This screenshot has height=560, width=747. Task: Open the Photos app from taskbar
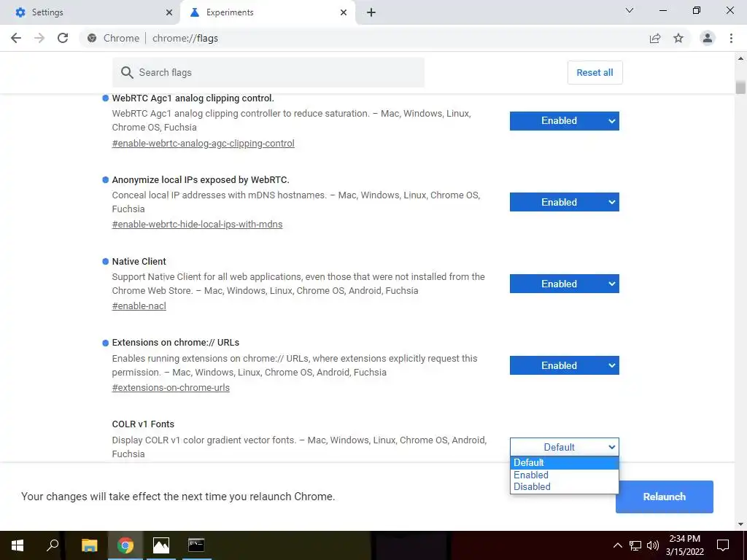[161, 545]
